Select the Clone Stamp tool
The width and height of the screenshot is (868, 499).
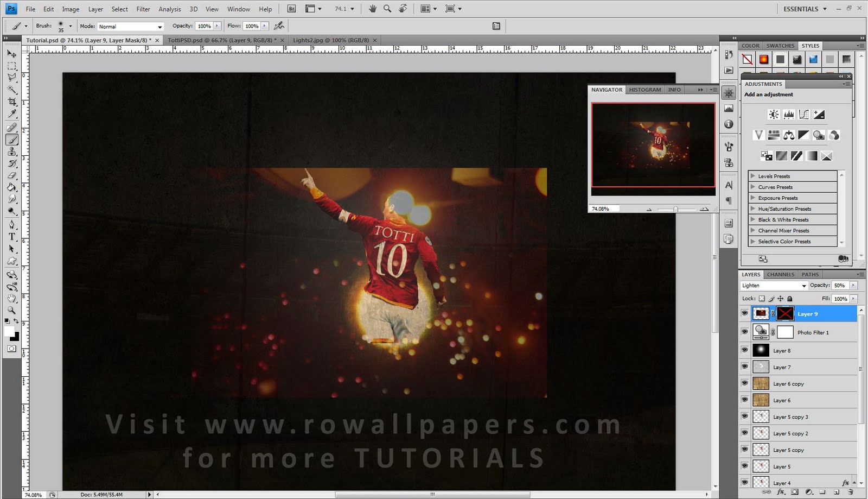[11, 151]
